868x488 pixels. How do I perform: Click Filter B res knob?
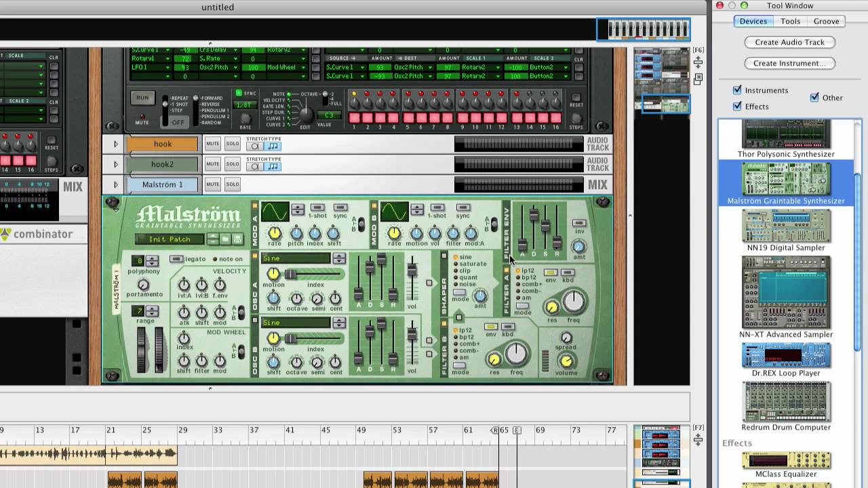pos(494,359)
